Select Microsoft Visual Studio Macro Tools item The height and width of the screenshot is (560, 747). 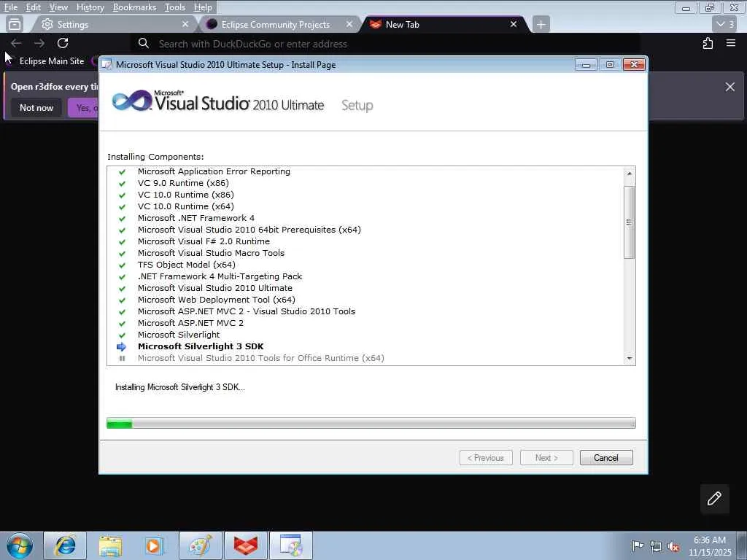pos(211,253)
